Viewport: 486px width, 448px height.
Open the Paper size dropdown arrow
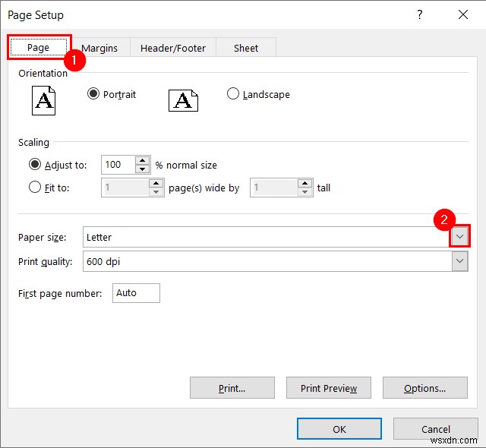click(x=459, y=237)
